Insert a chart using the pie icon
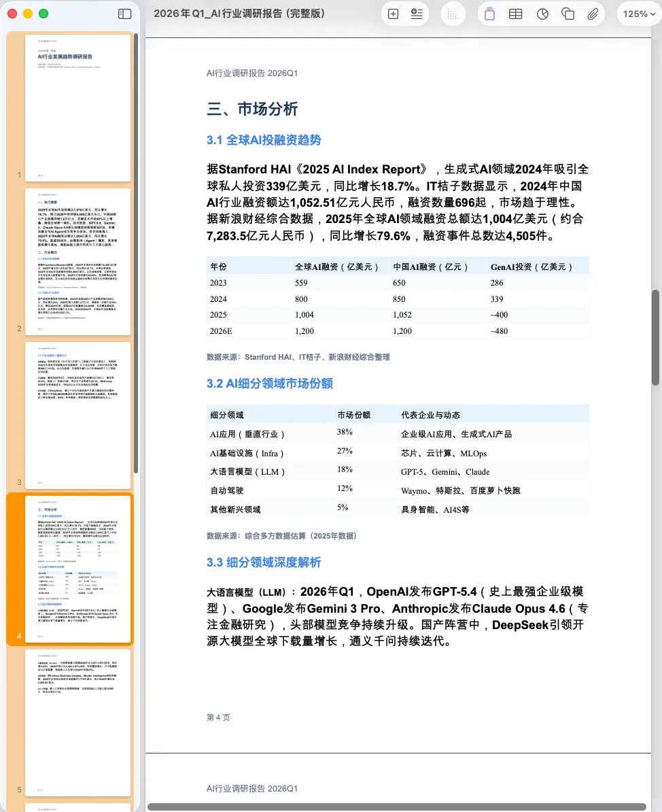This screenshot has height=812, width=662. coord(542,14)
